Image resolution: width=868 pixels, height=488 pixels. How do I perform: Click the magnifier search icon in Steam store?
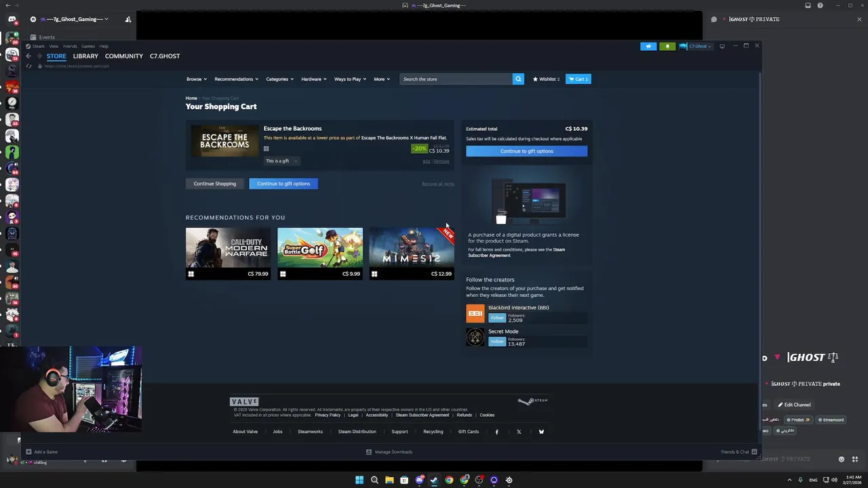(x=518, y=79)
